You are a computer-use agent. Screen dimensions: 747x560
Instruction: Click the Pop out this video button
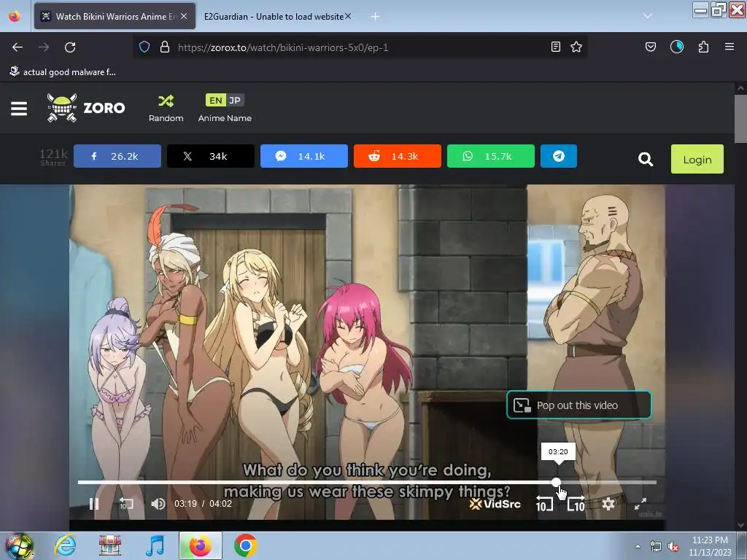[x=578, y=405]
